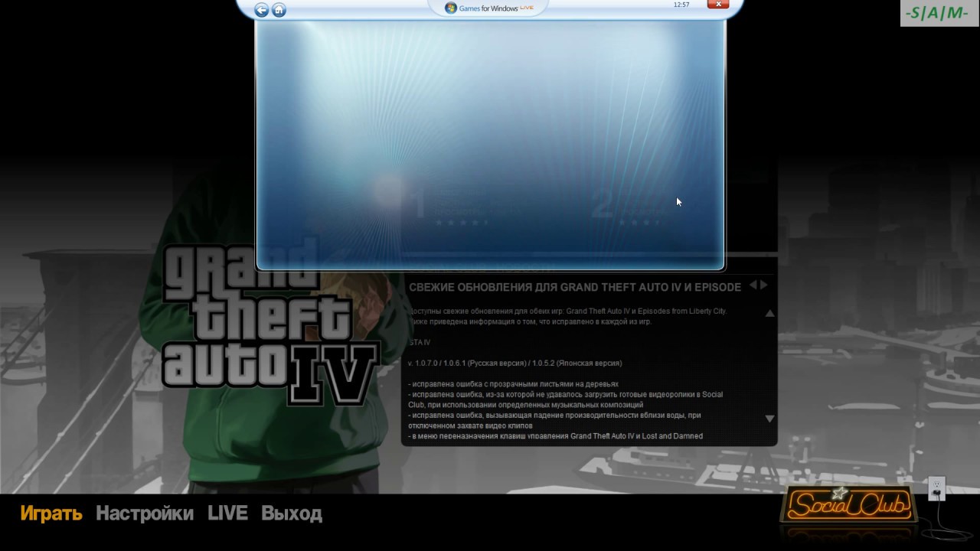Show previous news article arrow
980x551 pixels.
[x=753, y=285]
